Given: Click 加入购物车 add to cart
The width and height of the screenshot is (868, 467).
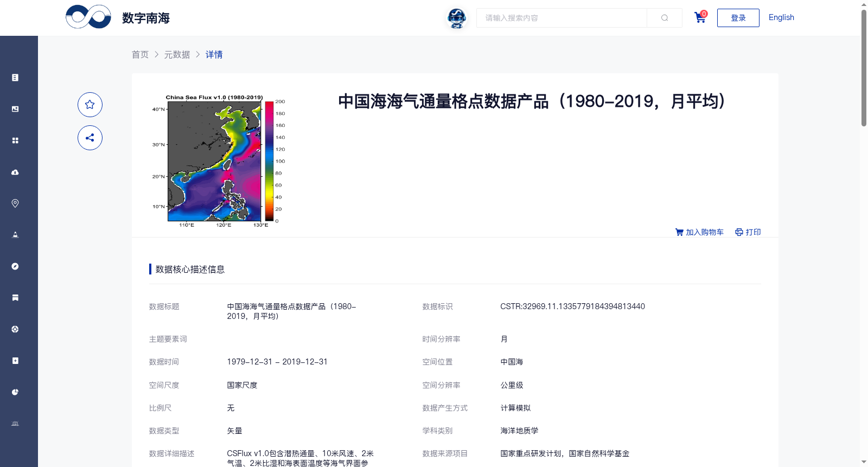Looking at the screenshot, I should 699,232.
